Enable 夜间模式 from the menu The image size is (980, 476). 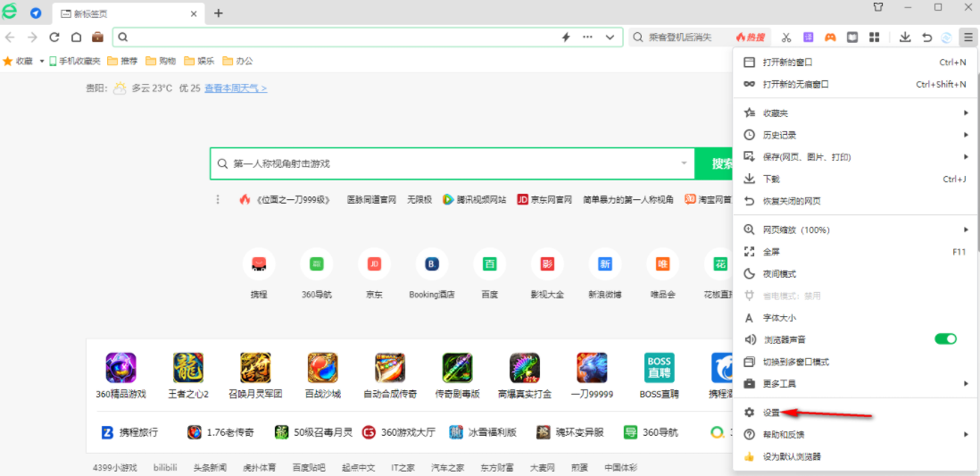coord(856,273)
